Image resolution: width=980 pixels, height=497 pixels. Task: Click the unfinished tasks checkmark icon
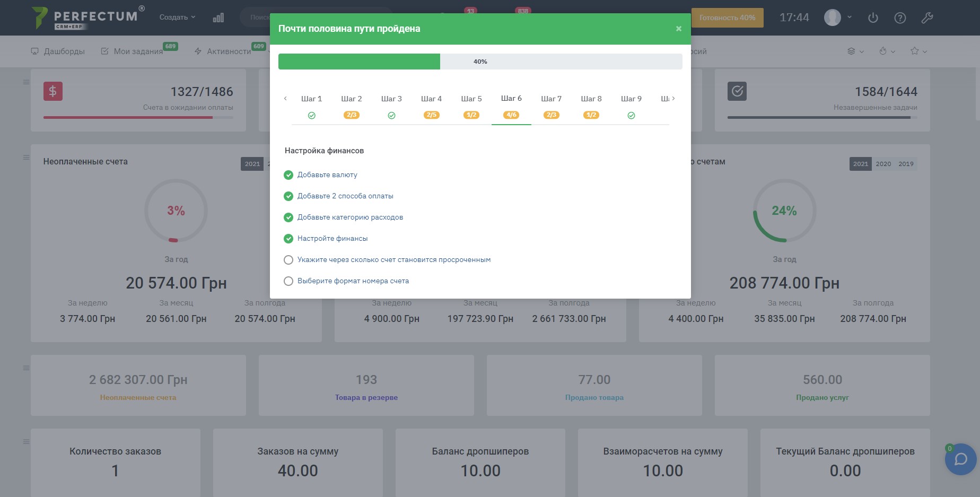click(x=737, y=91)
